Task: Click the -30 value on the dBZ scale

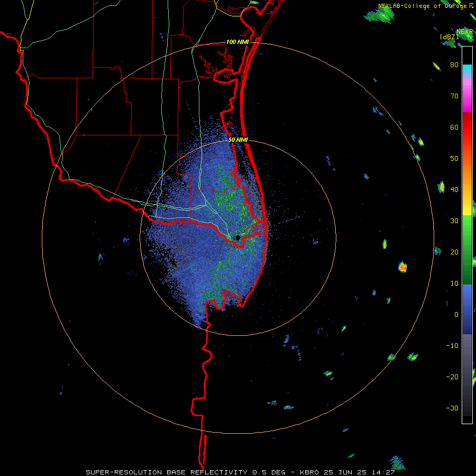Action: click(452, 408)
